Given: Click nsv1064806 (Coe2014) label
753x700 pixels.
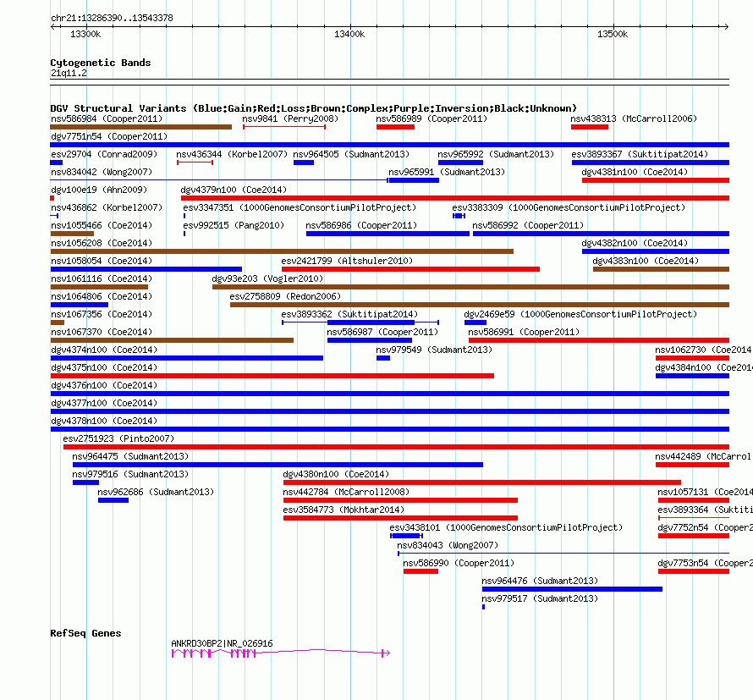Looking at the screenshot, I should 102,296.
